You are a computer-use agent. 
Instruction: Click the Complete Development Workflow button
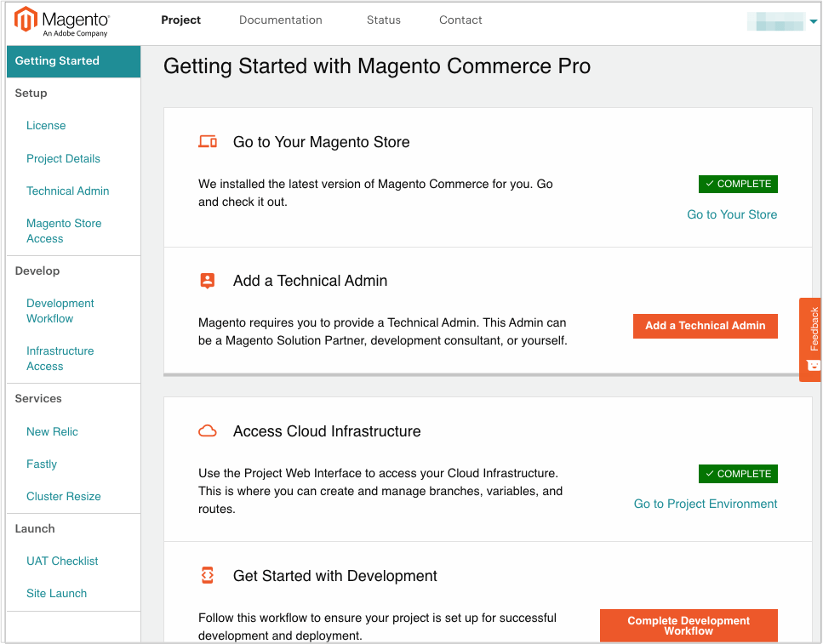point(688,625)
